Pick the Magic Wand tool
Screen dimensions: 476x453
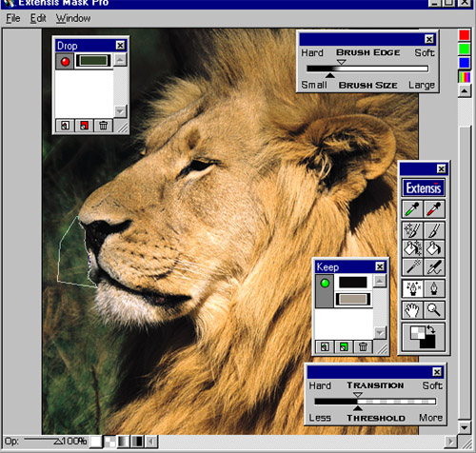[x=412, y=266]
